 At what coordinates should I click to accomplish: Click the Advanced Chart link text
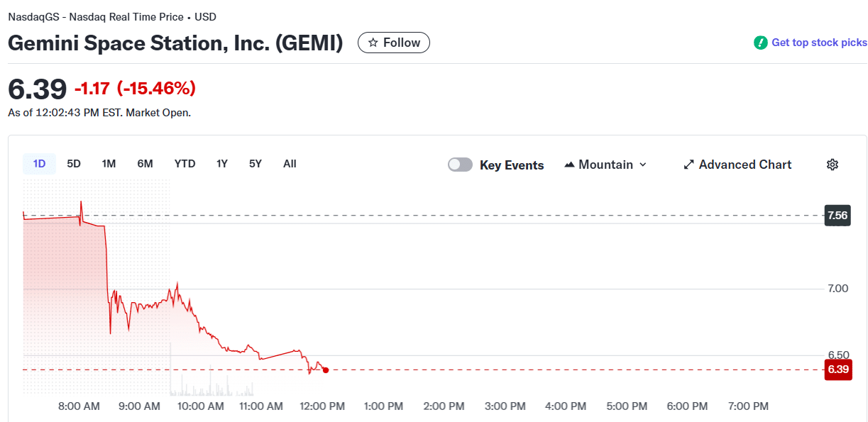click(745, 165)
